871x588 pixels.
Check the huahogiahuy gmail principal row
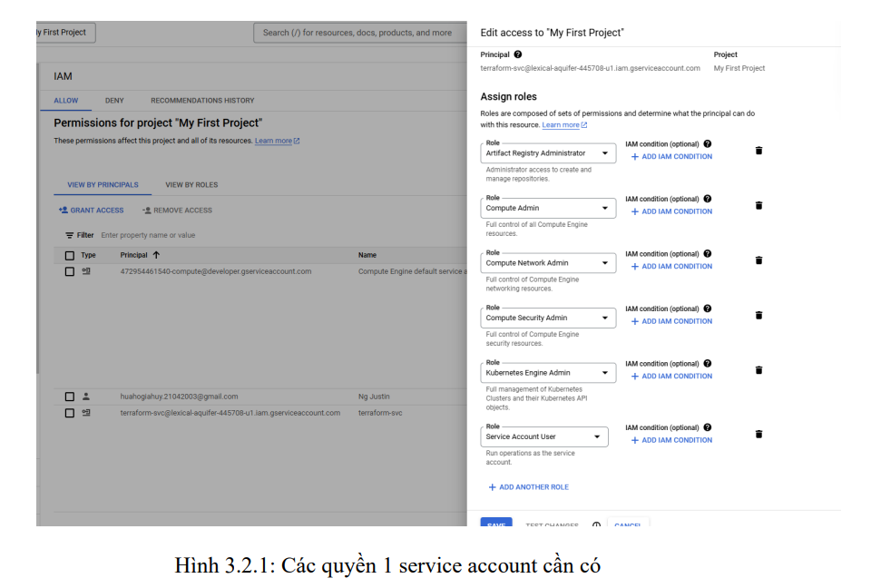(70, 397)
